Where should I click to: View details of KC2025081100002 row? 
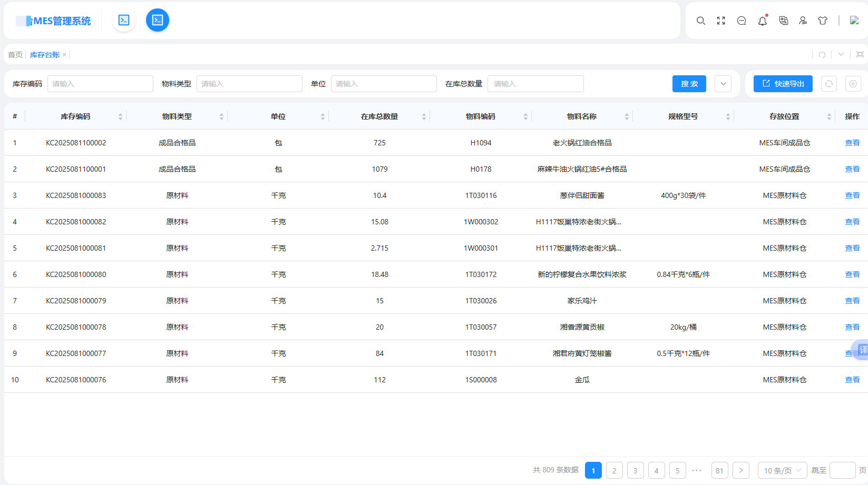pyautogui.click(x=852, y=143)
